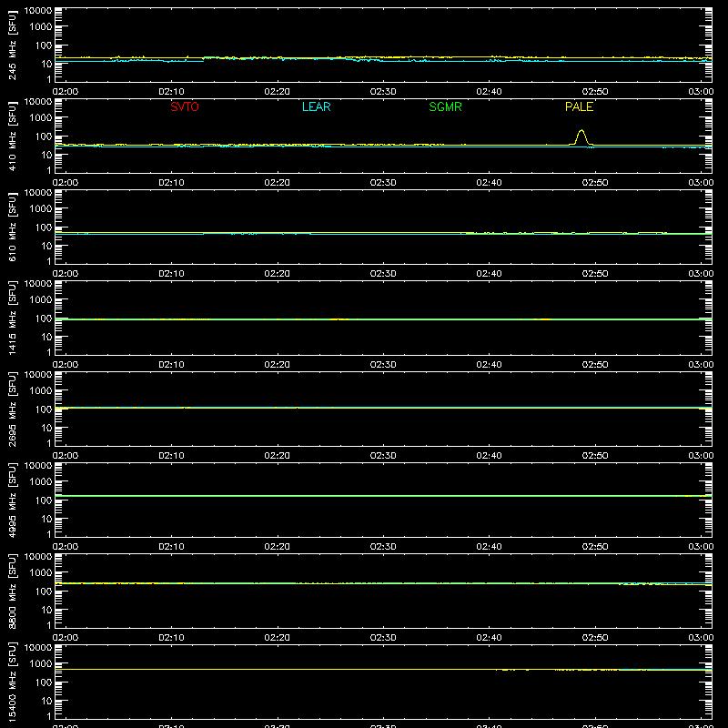Click the 1000 tick label on 410 MHz axis
The width and height of the screenshot is (728, 728).
point(41,117)
